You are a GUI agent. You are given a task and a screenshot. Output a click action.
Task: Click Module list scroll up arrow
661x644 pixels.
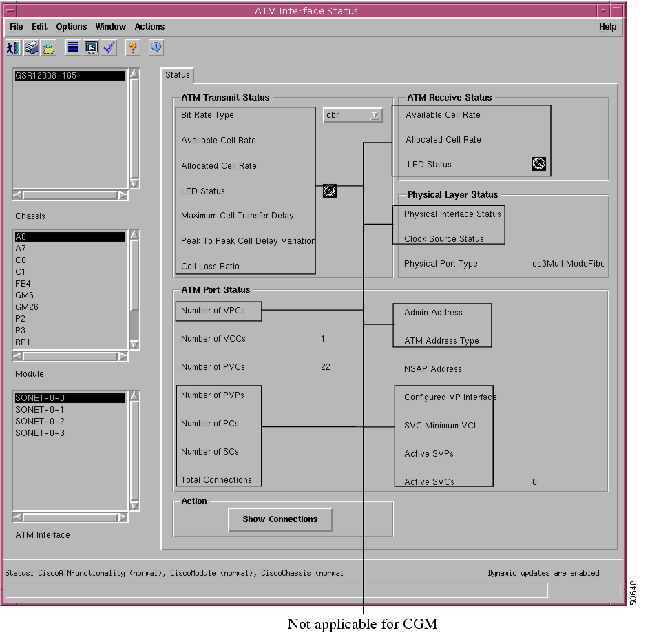pyautogui.click(x=134, y=234)
